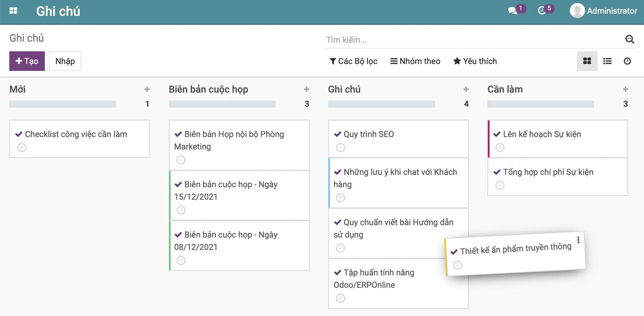Click progress bar in Cần làm column
The image size is (644, 316).
tap(541, 104)
